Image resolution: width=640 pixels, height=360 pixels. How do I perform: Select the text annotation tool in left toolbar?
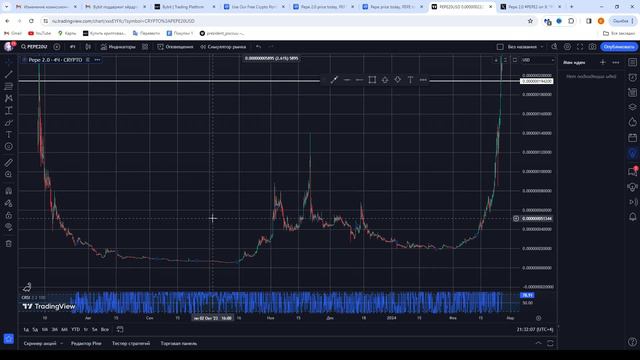[9, 134]
